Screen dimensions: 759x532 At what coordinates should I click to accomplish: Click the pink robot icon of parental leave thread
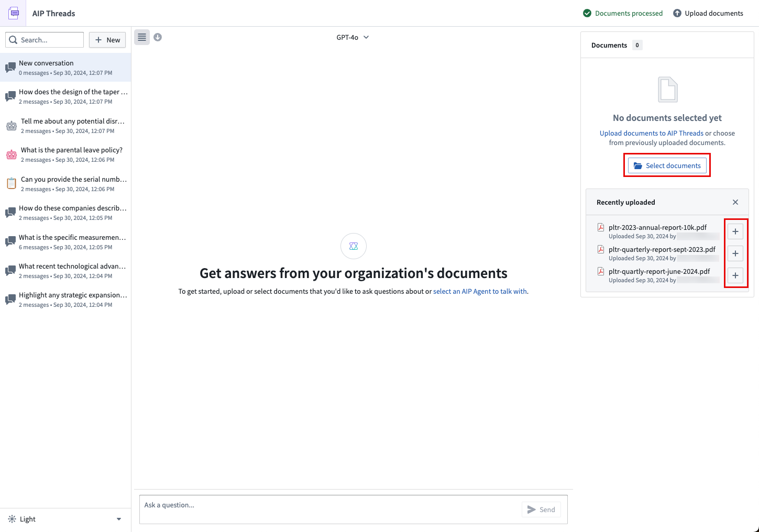point(12,154)
